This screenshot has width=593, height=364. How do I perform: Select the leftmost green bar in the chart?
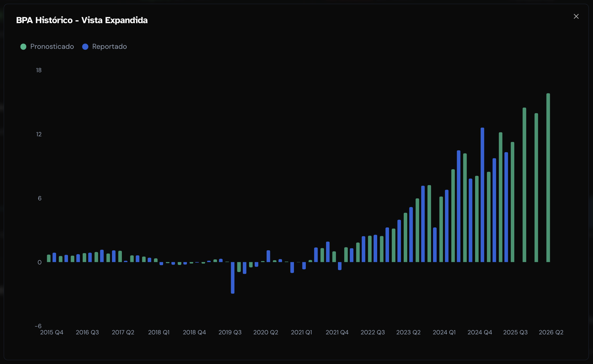49,258
